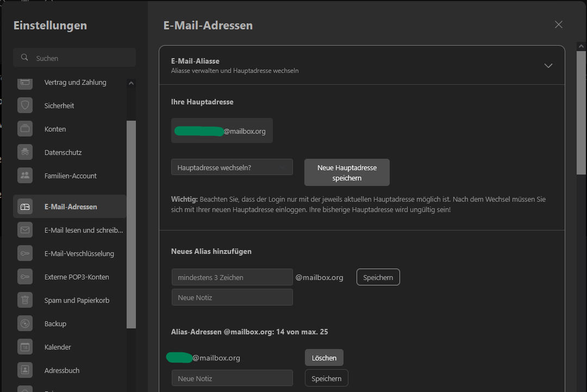The width and height of the screenshot is (587, 392).
Task: Click the E-Mail-Verschlüsselung key icon
Action: coord(25,253)
